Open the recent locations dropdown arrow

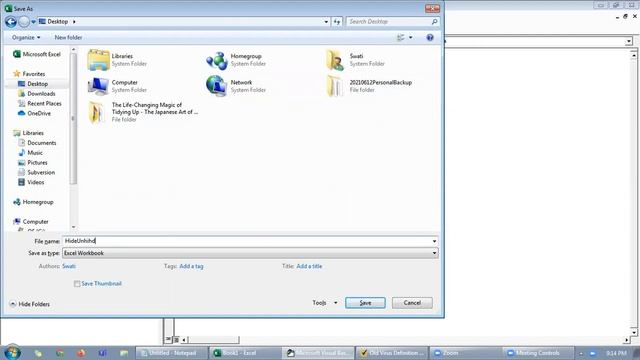[x=33, y=22]
